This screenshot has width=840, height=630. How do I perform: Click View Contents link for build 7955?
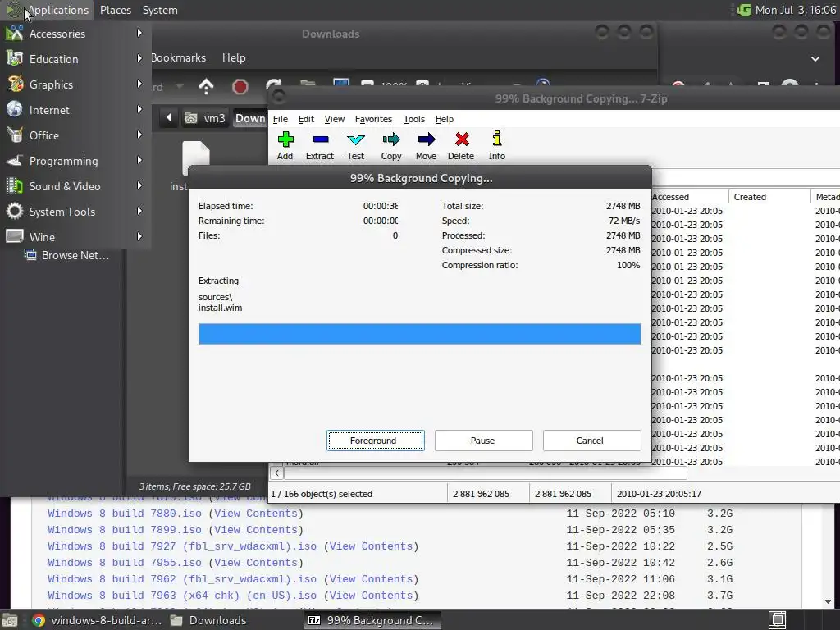tap(256, 563)
